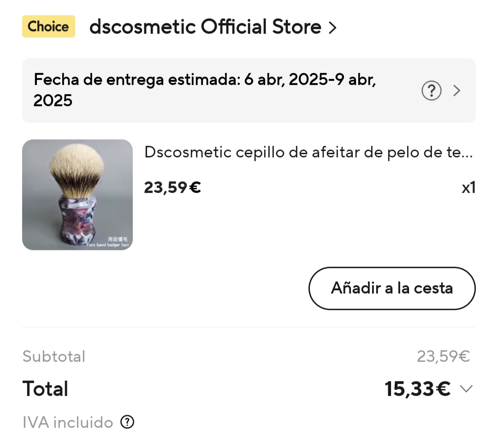
Task: Expand delivery info with the banner arrow
Action: point(456,91)
